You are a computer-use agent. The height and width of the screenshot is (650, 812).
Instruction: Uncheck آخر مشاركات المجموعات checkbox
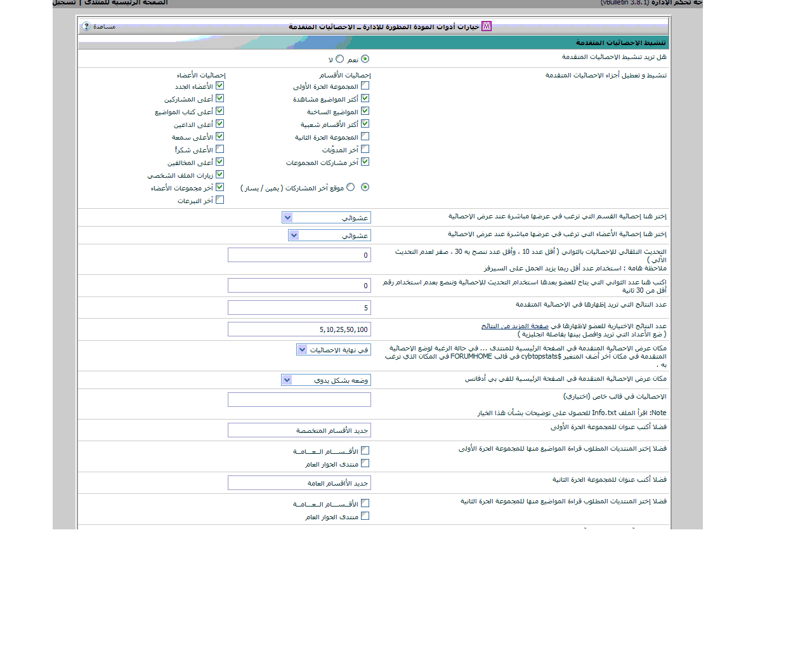click(365, 162)
